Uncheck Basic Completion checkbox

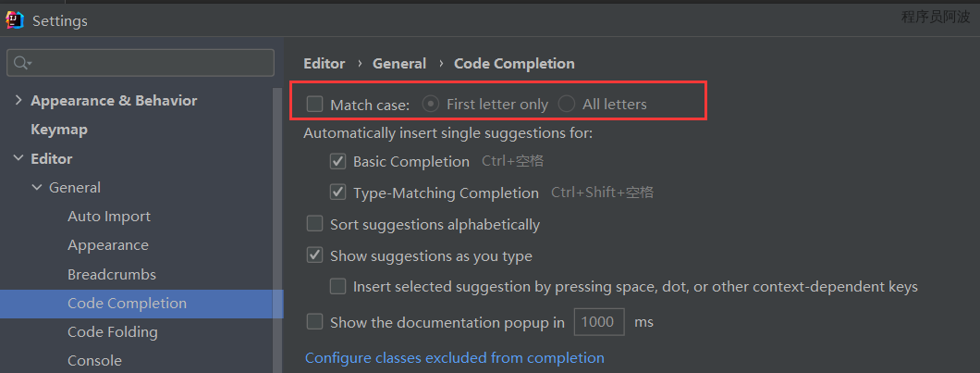point(338,162)
